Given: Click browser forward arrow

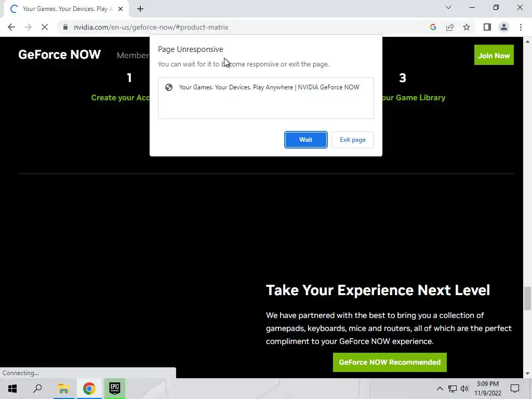Looking at the screenshot, I should [28, 27].
